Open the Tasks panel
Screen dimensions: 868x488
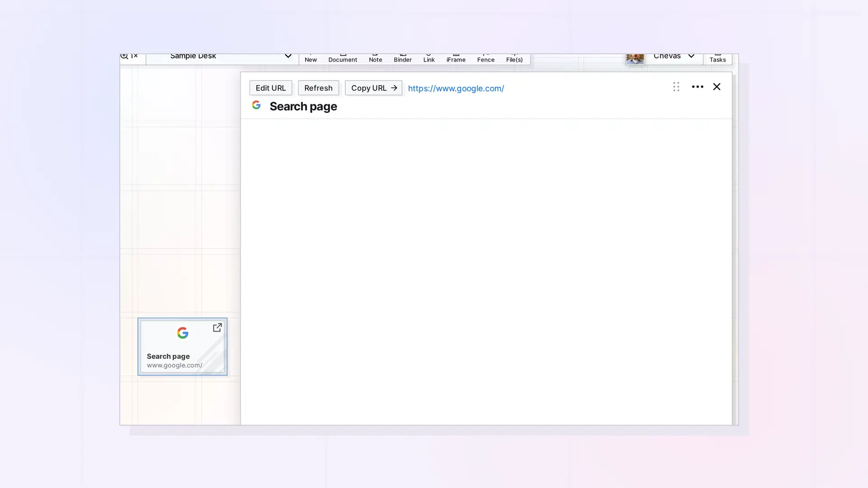point(717,59)
